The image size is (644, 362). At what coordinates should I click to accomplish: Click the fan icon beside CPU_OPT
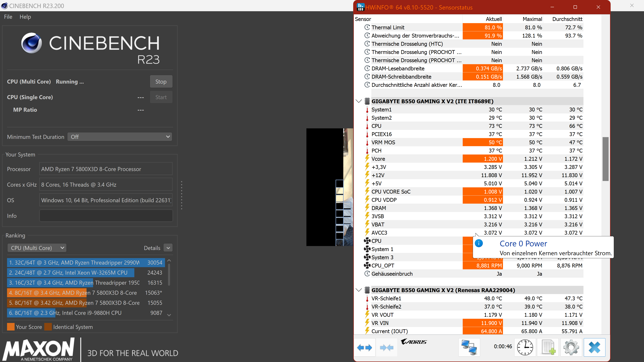367,265
